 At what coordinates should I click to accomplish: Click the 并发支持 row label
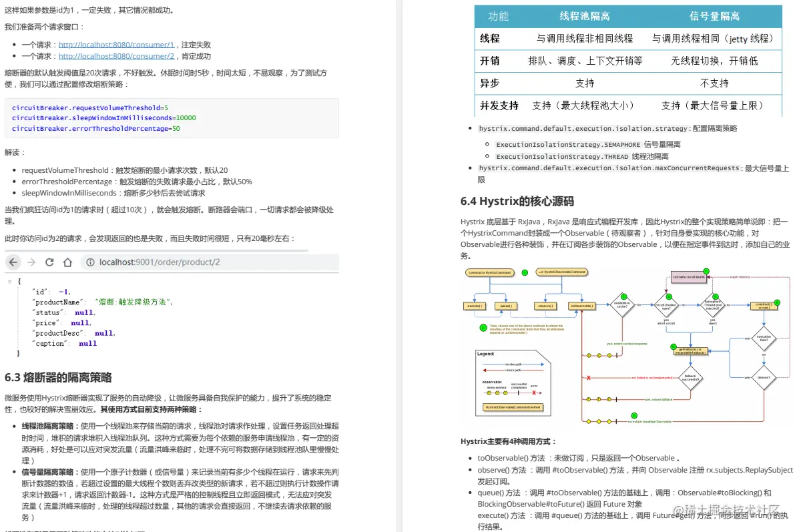(x=499, y=105)
